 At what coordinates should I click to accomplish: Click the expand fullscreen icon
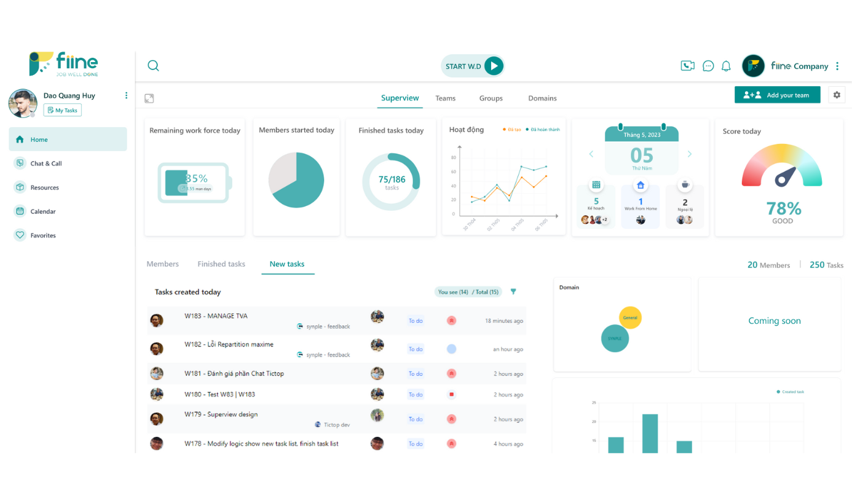[x=149, y=98]
